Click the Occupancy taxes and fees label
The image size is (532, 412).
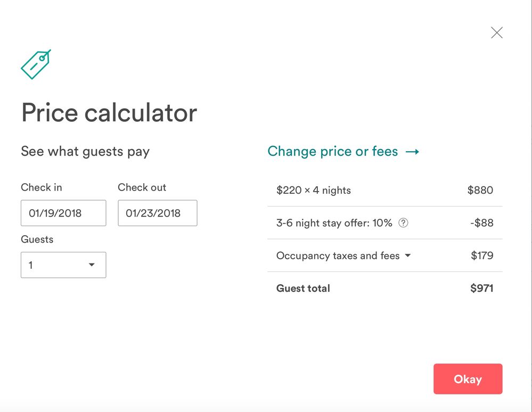[338, 256]
